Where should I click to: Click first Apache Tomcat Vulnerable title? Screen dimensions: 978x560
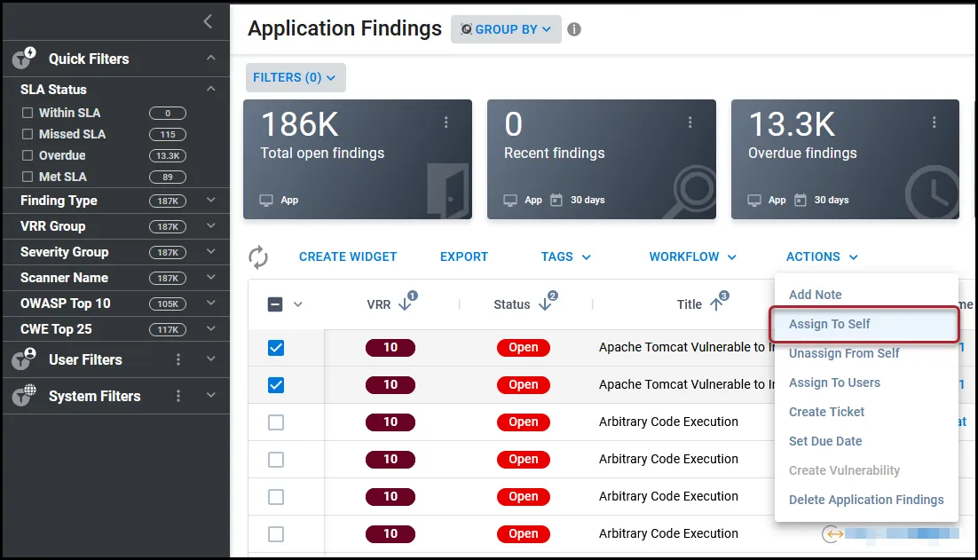tap(686, 347)
